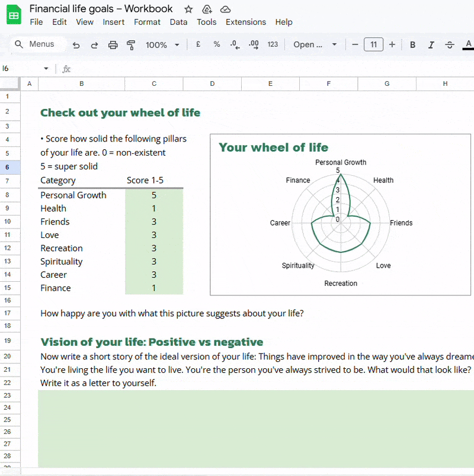474x476 pixels.
Task: Increase font size with plus button
Action: click(392, 44)
